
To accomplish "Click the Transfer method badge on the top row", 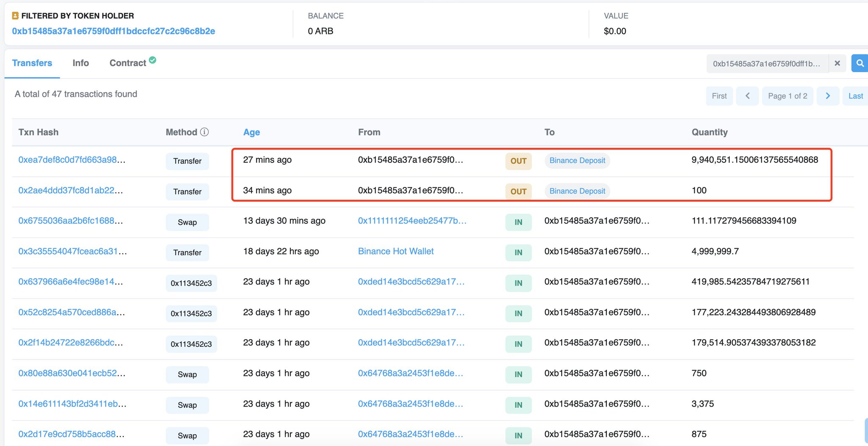I will [187, 161].
